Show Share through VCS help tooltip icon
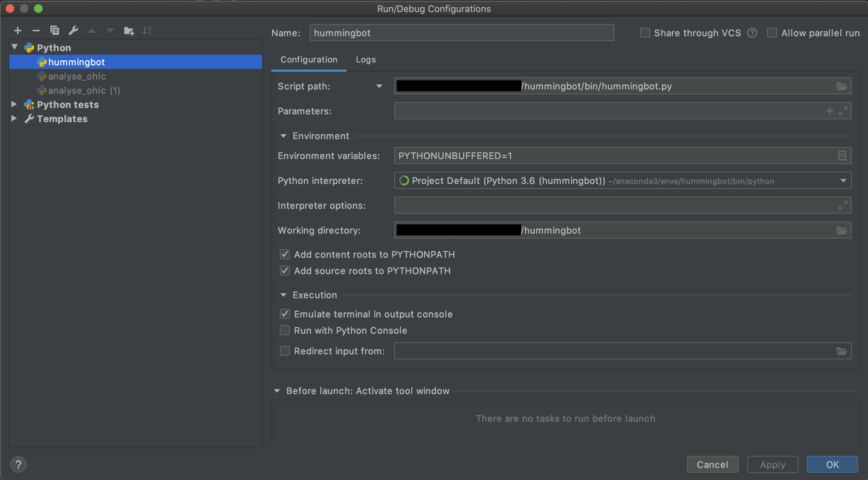868x480 pixels. [x=752, y=33]
